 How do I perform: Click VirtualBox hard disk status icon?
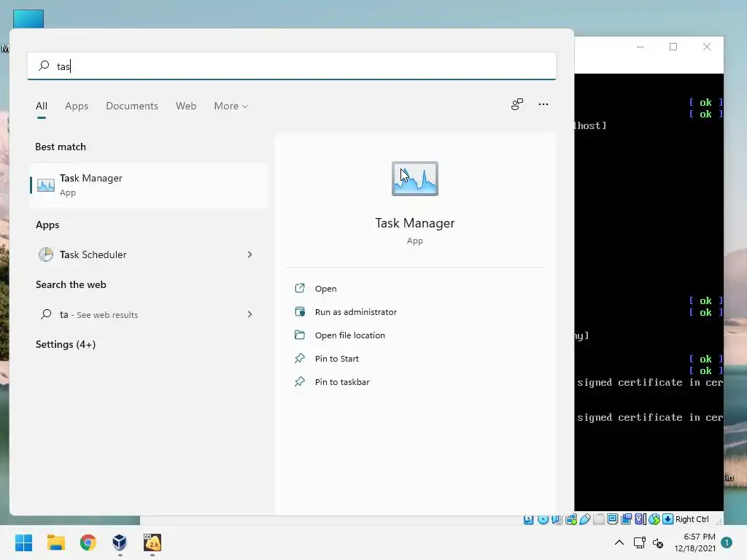click(529, 519)
